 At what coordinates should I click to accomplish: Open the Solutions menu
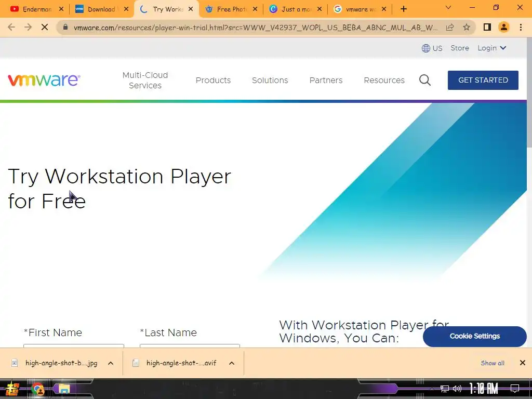270,80
